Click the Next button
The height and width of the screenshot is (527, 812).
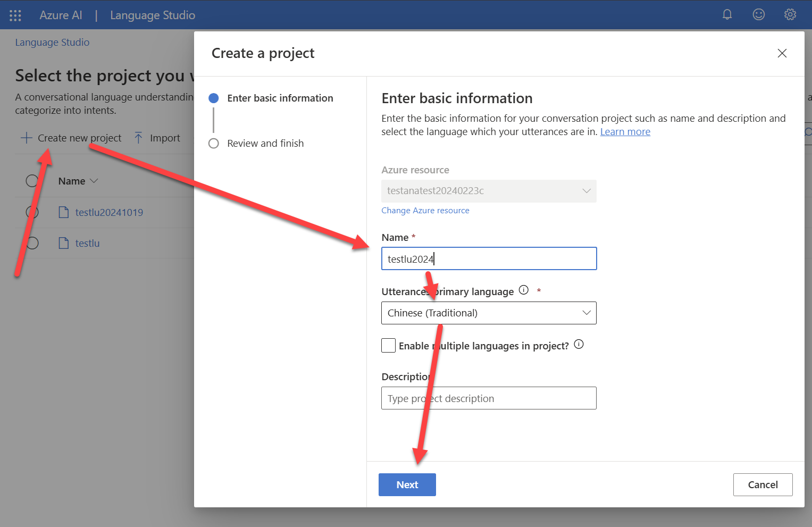point(407,484)
